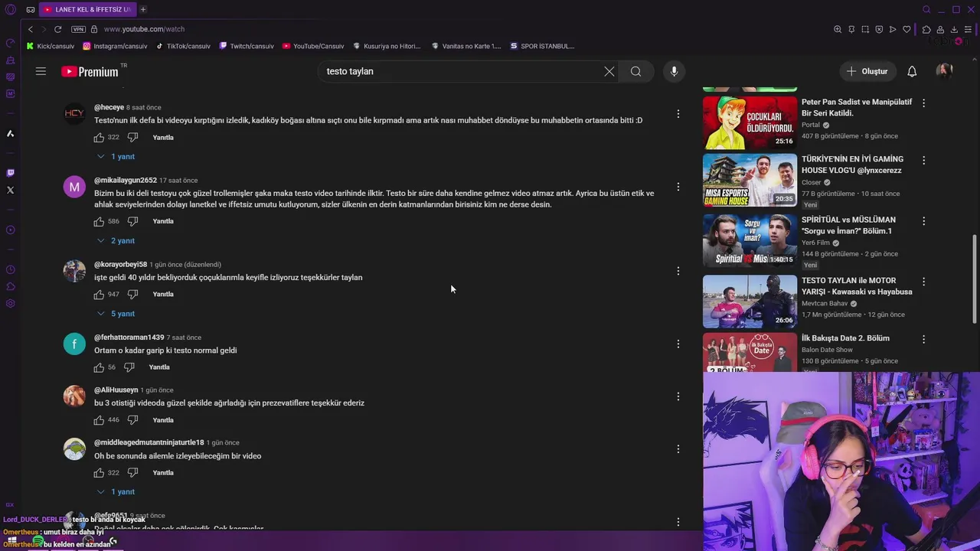Open browser downloads icon in toolbar

[x=954, y=29]
